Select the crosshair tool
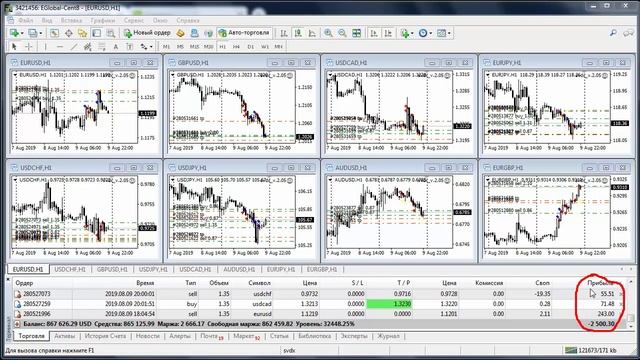 29,47
